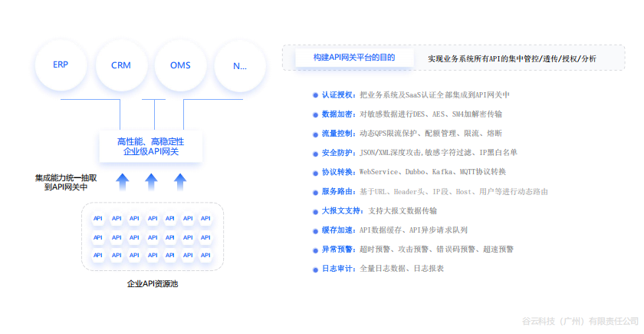The width and height of the screenshot is (644, 334).
Task: Select the 企业级API网关 box
Action: pyautogui.click(x=151, y=147)
